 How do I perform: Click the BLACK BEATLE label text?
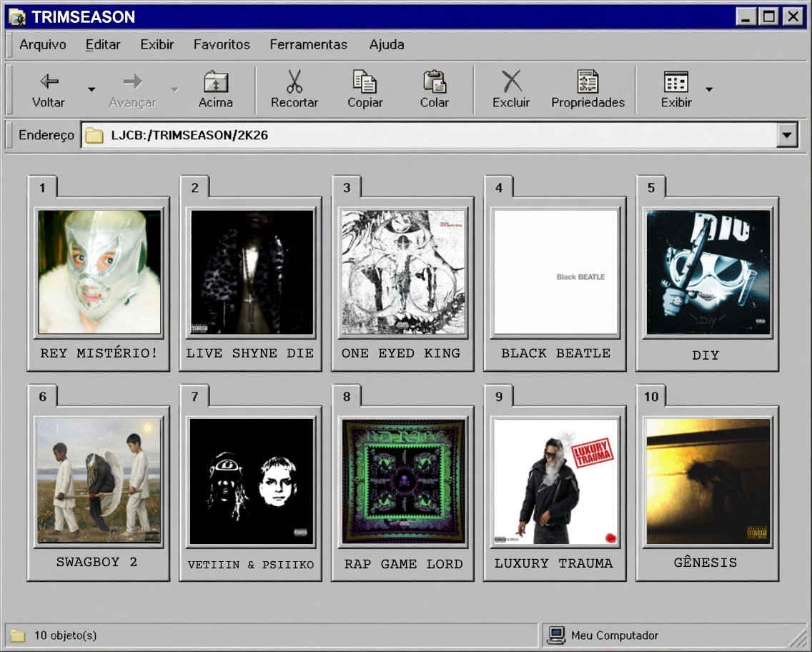click(555, 353)
